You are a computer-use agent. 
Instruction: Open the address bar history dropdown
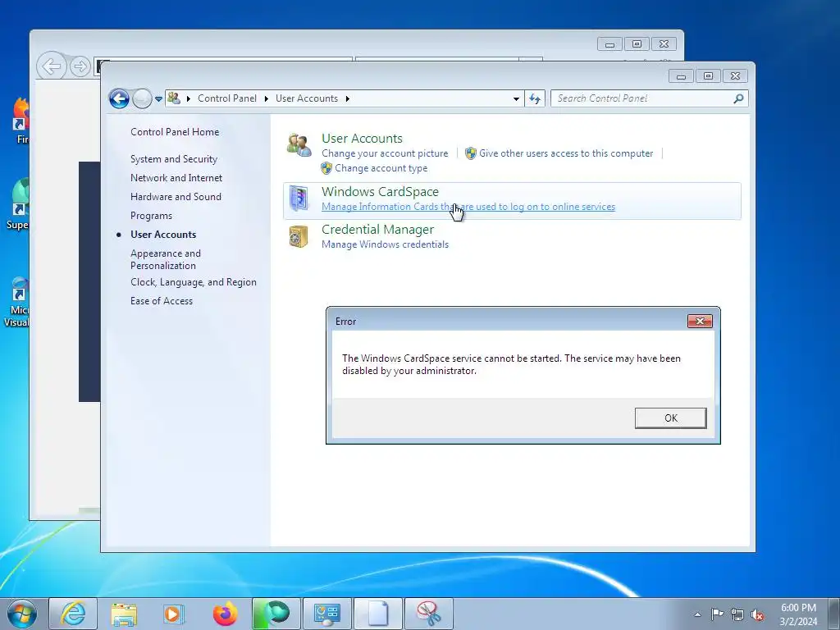[x=516, y=98]
